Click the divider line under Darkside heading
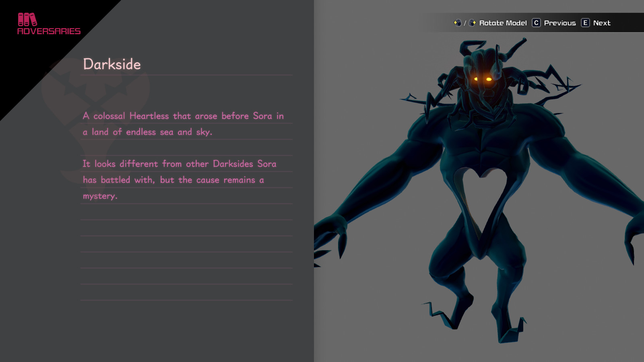This screenshot has width=644, height=362. pos(187,75)
